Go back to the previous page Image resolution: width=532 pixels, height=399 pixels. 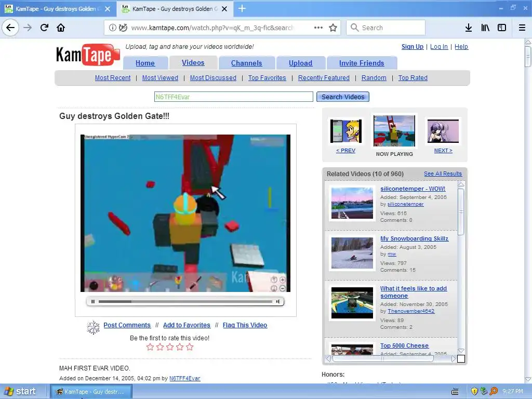coord(10,28)
